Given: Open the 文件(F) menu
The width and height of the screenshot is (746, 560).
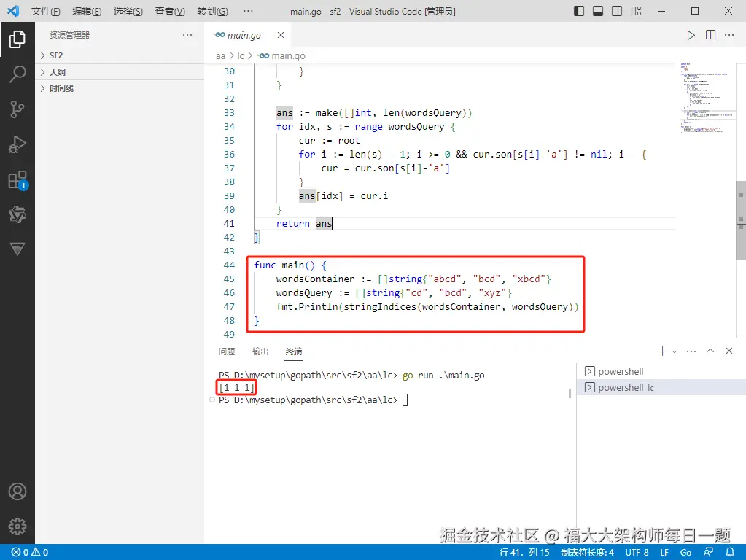Looking at the screenshot, I should point(46,11).
